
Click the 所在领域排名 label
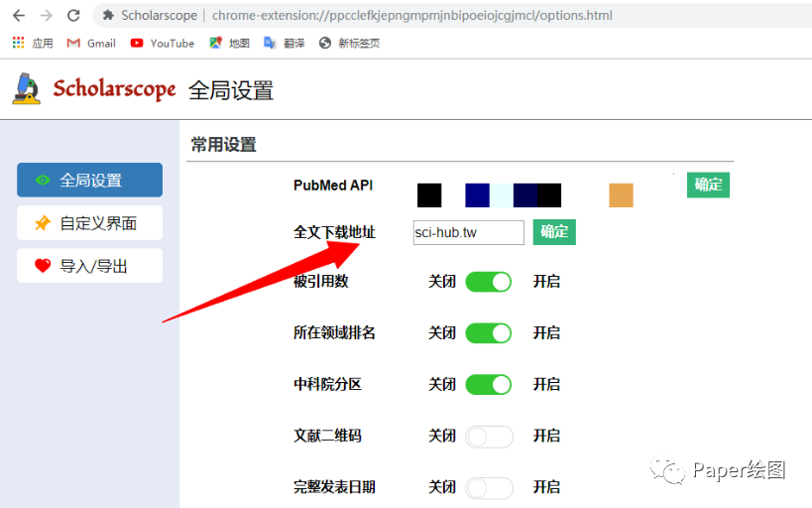pos(334,332)
